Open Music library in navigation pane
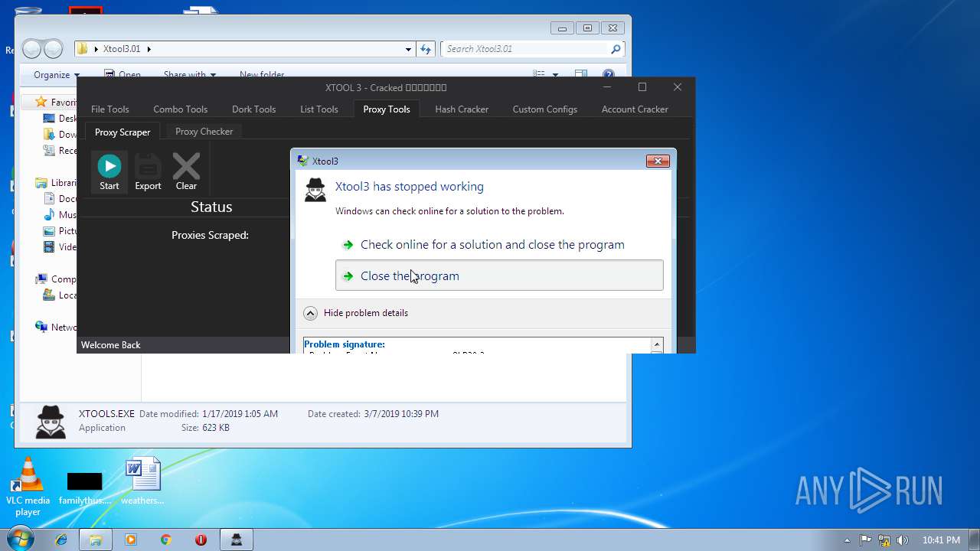Screen dimensions: 980x551 pos(60,215)
